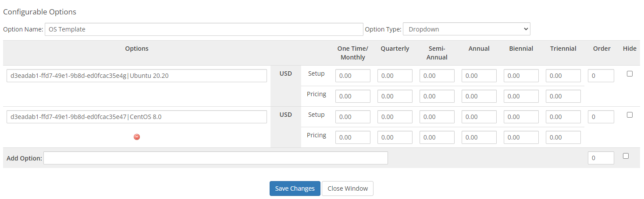Click the Order field in Add Option row
Screen dimensions: 644x199
click(601, 158)
